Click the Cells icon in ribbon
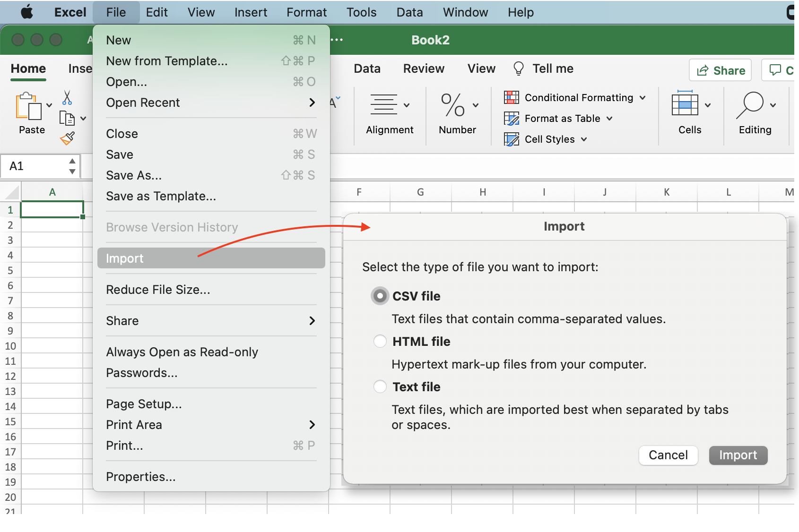 pos(685,104)
